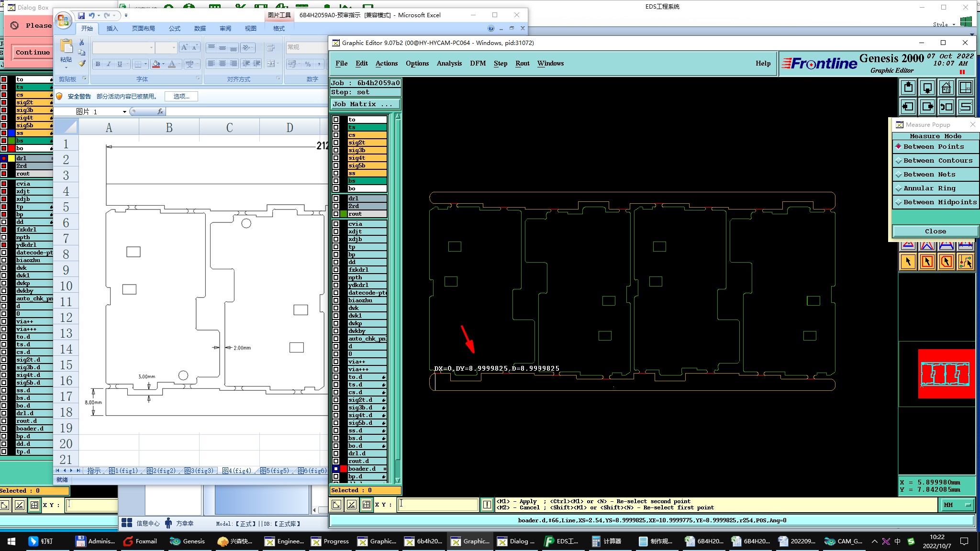The width and height of the screenshot is (980, 551).
Task: Toggle visibility box of rout layer
Action: point(336,214)
